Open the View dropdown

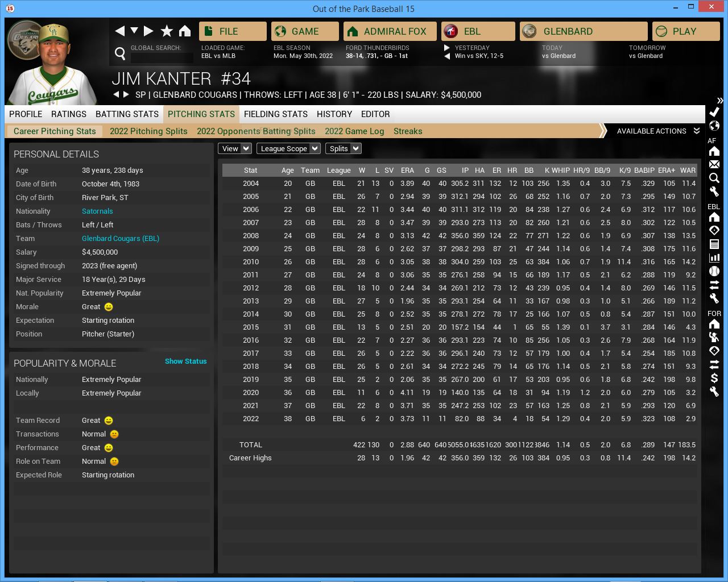(234, 148)
